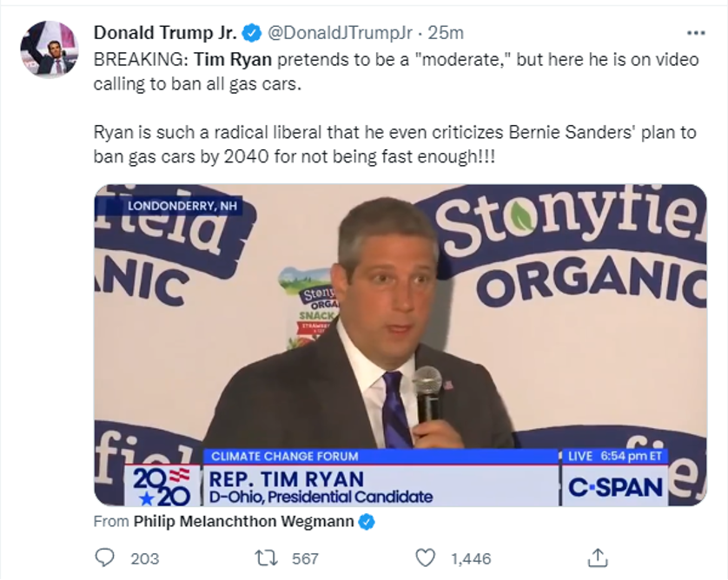
Task: Click the share upload icon
Action: point(598,557)
